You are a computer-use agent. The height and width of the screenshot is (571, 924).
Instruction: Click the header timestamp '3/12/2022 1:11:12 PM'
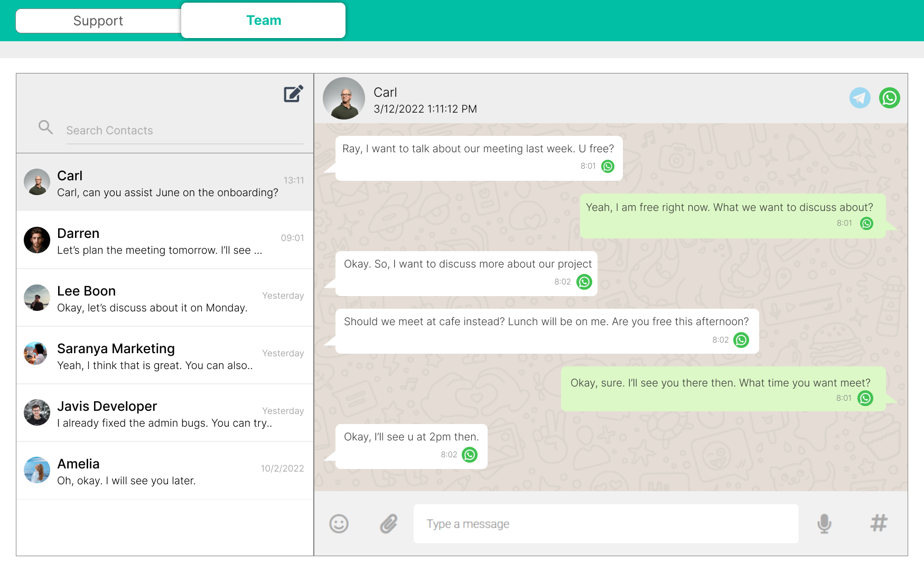(425, 109)
